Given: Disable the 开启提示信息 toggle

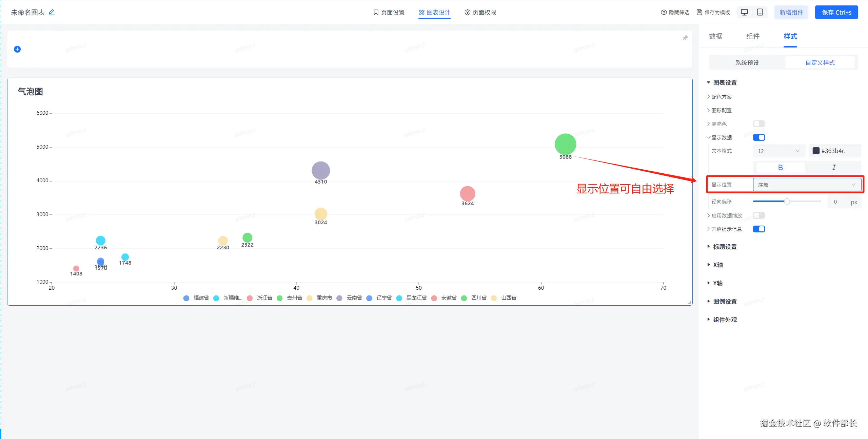Looking at the screenshot, I should [x=759, y=229].
